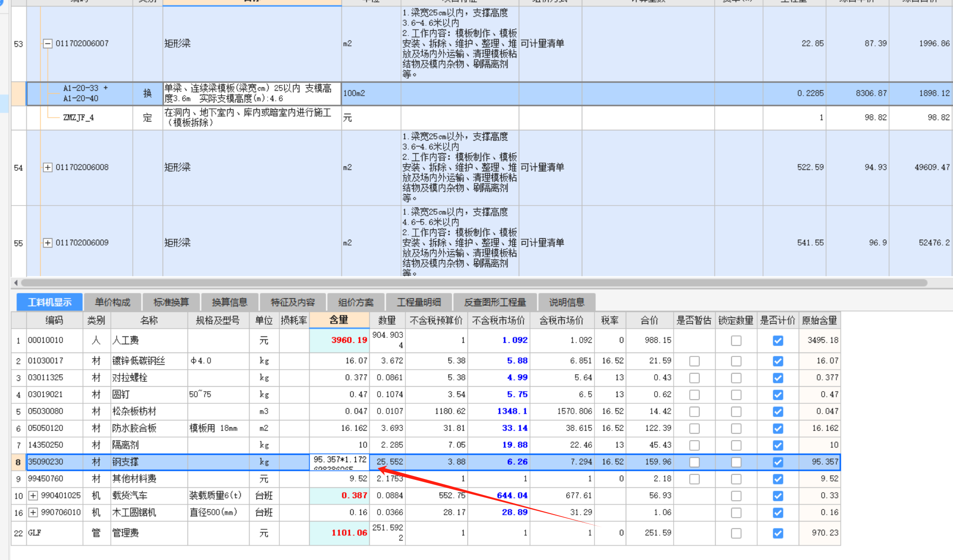Click the unit price 8306.87 of quota row
Screen dimensions: 953x560
point(871,93)
